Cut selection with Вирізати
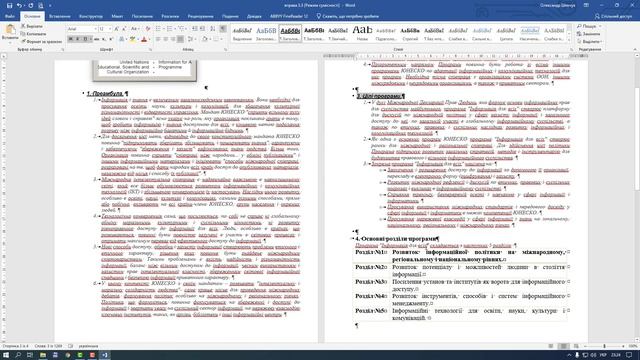The height and width of the screenshot is (360, 640). [32, 26]
